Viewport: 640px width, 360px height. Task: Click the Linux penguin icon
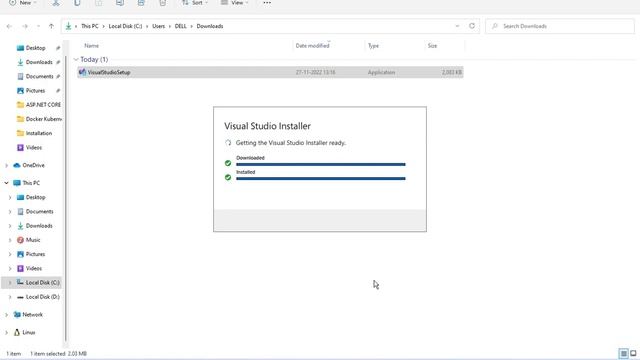tap(17, 333)
